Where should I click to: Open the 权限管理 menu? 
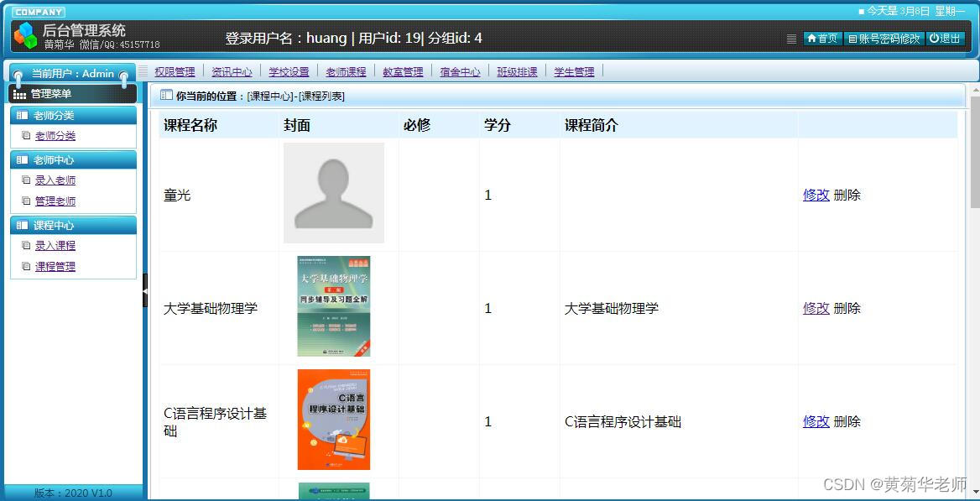pos(175,72)
